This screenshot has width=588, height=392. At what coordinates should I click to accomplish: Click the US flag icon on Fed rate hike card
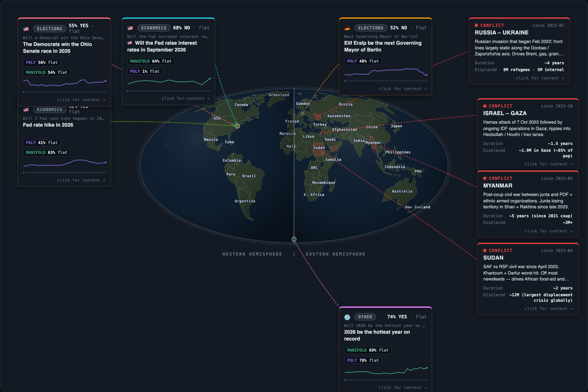point(26,110)
